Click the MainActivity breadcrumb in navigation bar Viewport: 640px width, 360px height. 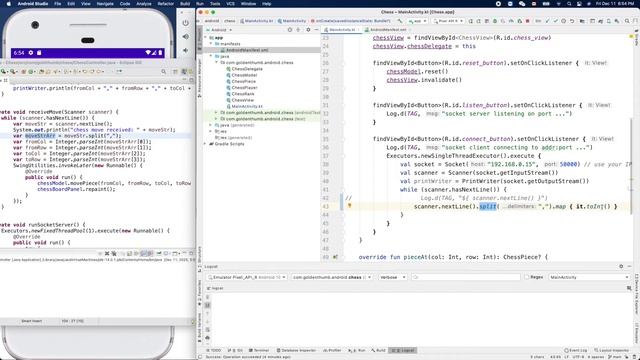tap(291, 21)
